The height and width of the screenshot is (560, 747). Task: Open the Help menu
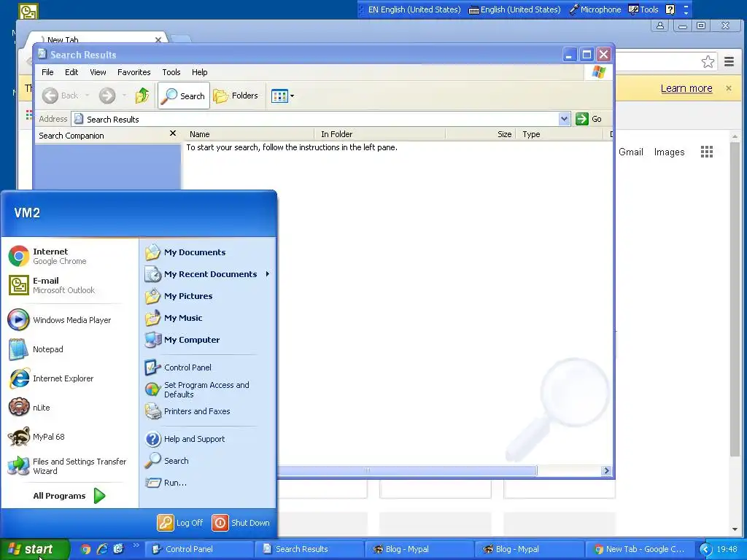[x=200, y=72]
